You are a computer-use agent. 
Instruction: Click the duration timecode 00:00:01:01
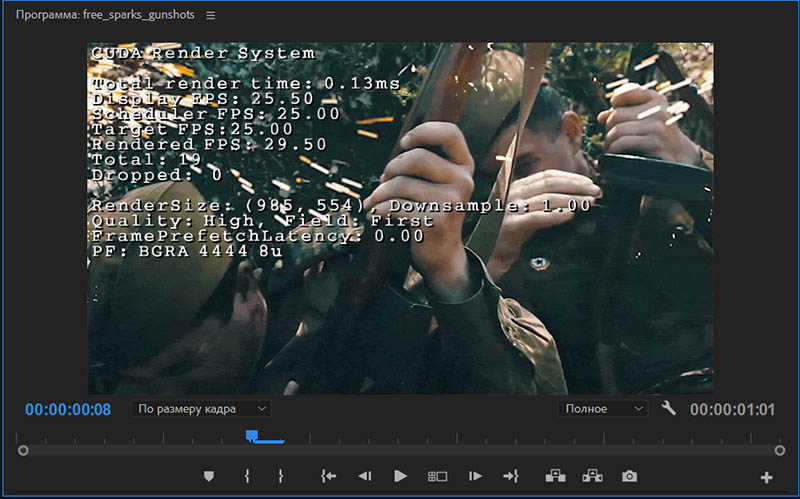(x=733, y=409)
